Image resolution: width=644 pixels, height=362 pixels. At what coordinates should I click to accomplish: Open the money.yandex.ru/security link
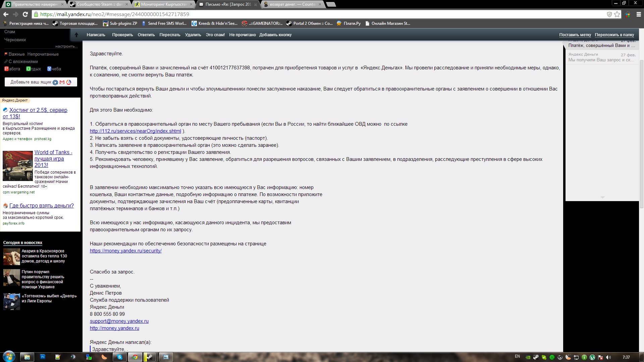click(126, 251)
